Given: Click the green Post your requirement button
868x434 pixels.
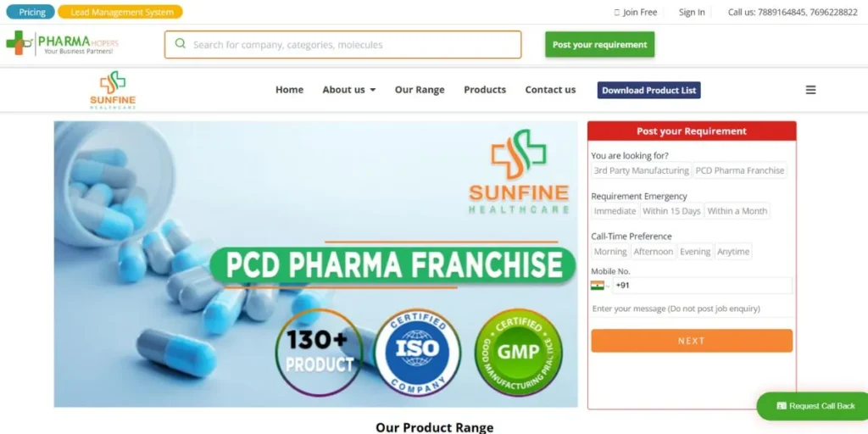Looking at the screenshot, I should coord(599,44).
